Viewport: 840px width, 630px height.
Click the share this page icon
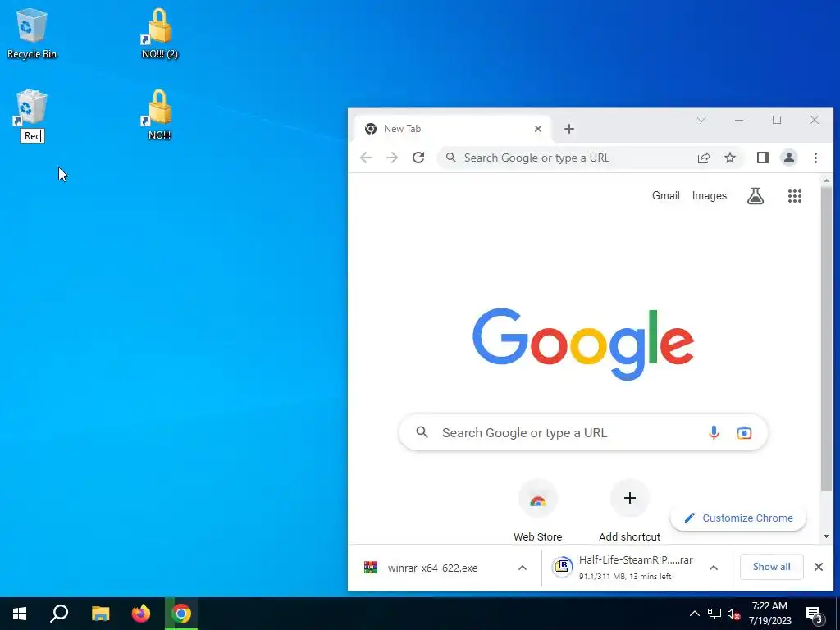tap(703, 157)
